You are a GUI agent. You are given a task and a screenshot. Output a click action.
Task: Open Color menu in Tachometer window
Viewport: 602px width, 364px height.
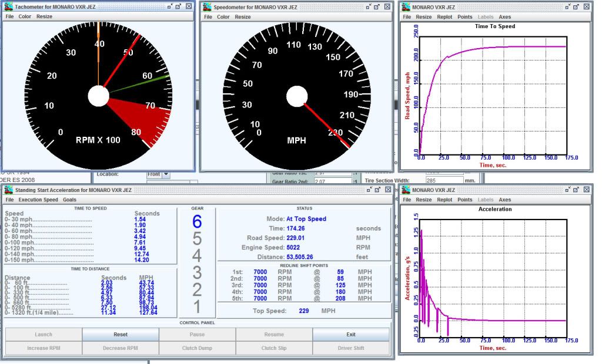(x=25, y=16)
